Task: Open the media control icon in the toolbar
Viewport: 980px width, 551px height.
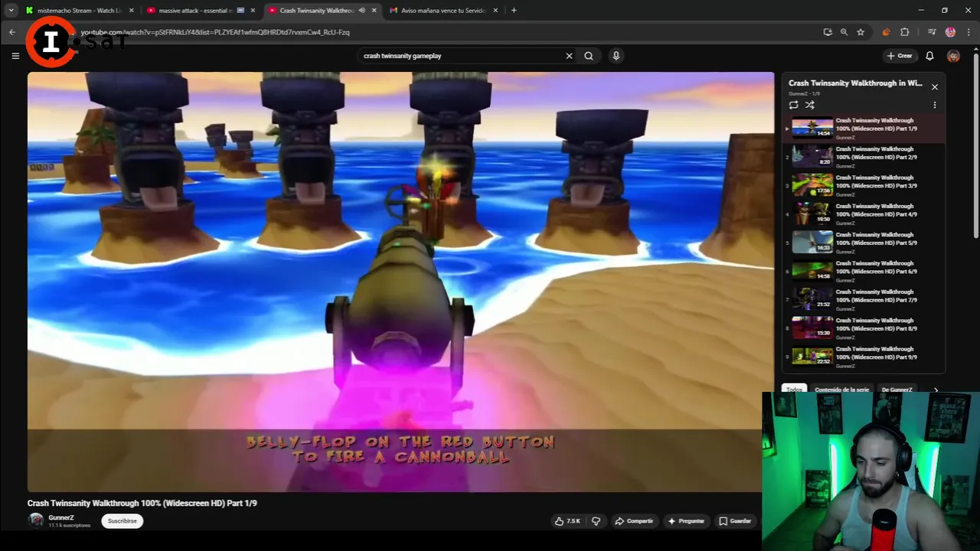Action: pos(932,32)
